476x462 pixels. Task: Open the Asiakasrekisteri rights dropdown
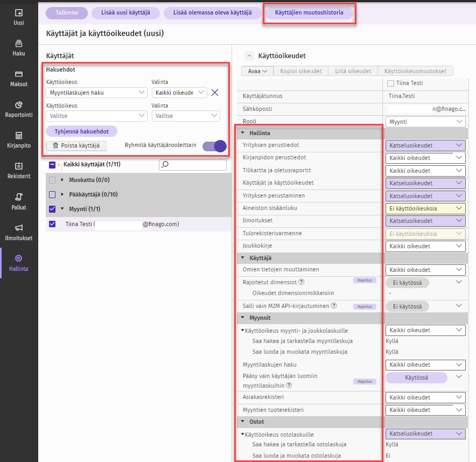[425, 397]
